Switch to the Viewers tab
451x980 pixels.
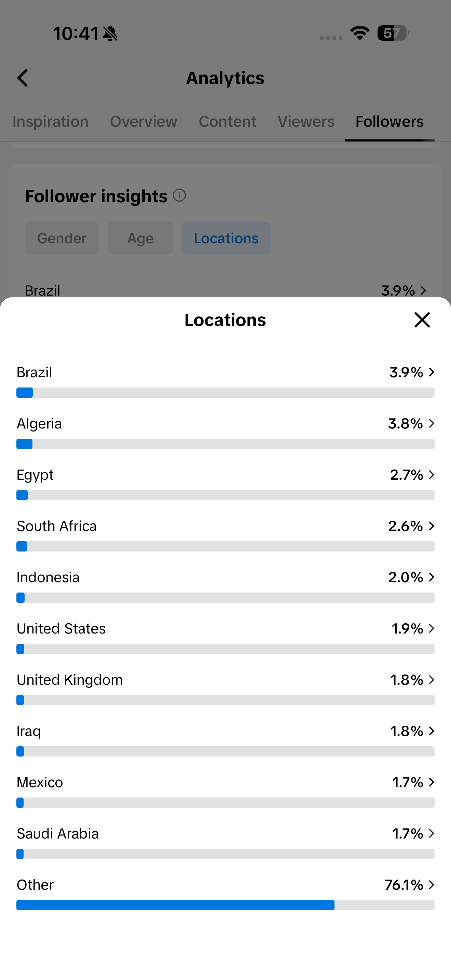click(x=306, y=121)
